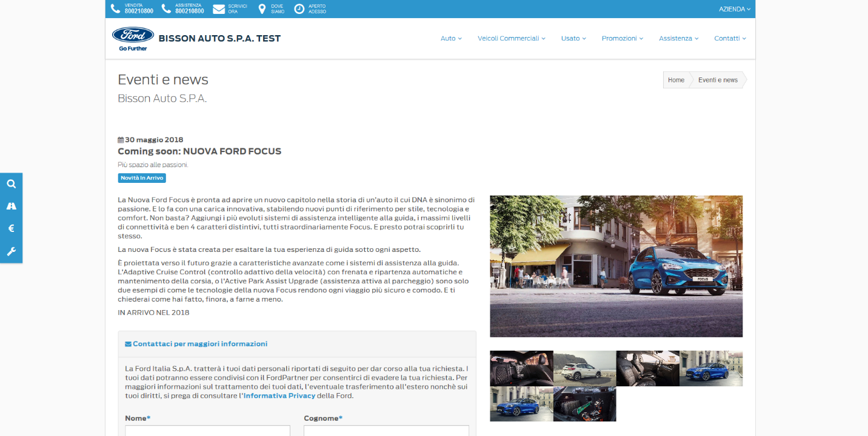Click the Coming soon: NUOVA FORD FOCUS title
Screen dimensions: 868x436
pyautogui.click(x=199, y=151)
